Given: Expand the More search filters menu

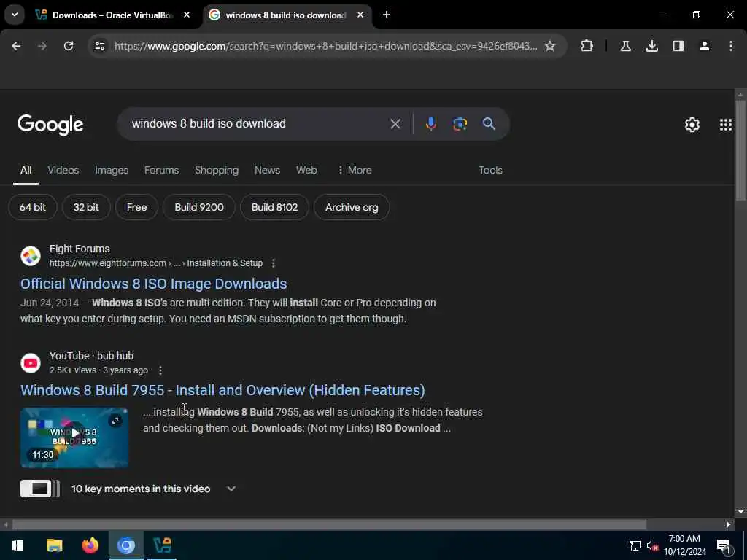Looking at the screenshot, I should tap(355, 171).
